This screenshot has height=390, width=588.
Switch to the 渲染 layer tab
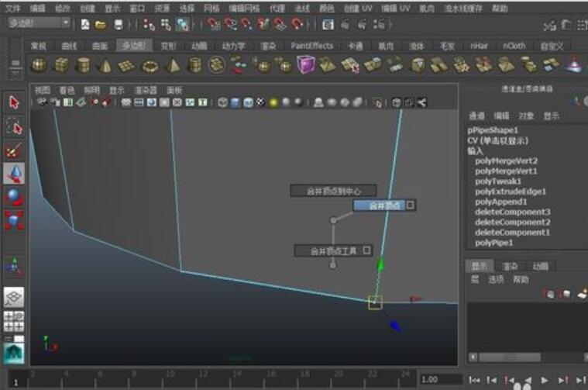click(x=511, y=266)
